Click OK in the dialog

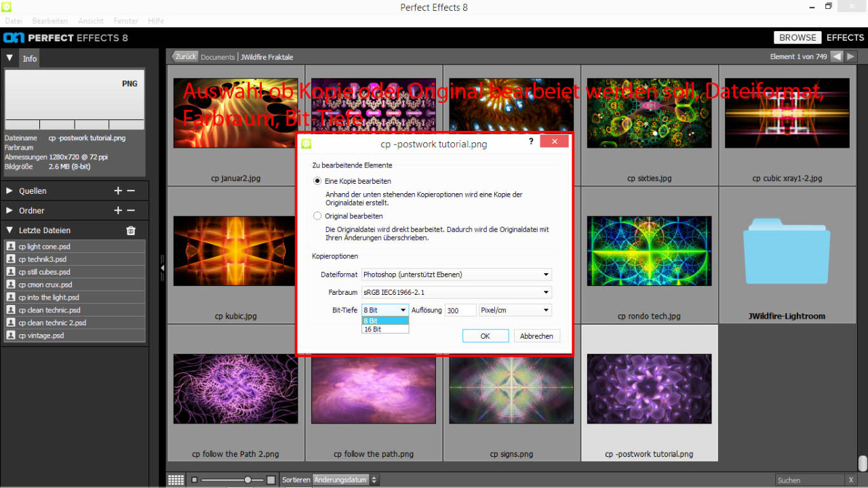tap(486, 336)
